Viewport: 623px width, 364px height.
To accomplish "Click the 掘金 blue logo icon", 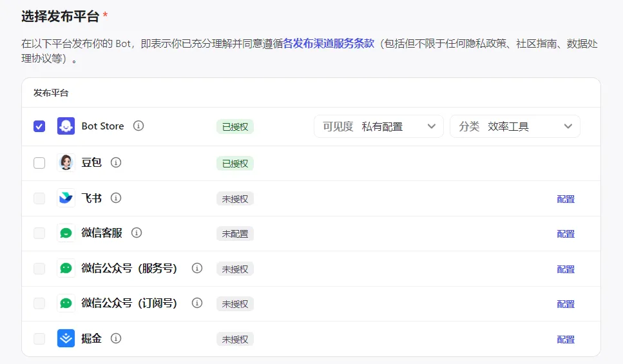I will [66, 338].
